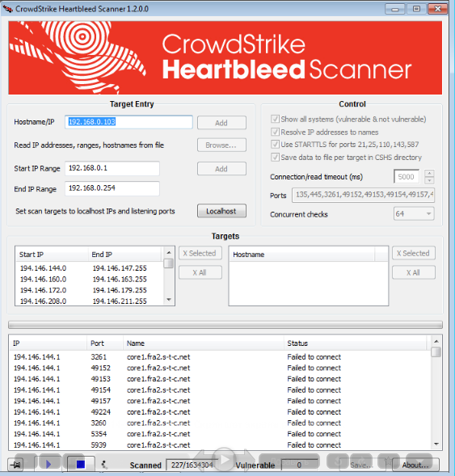Toggle Show all systems checkbox
The height and width of the screenshot is (476, 455).
[x=275, y=119]
